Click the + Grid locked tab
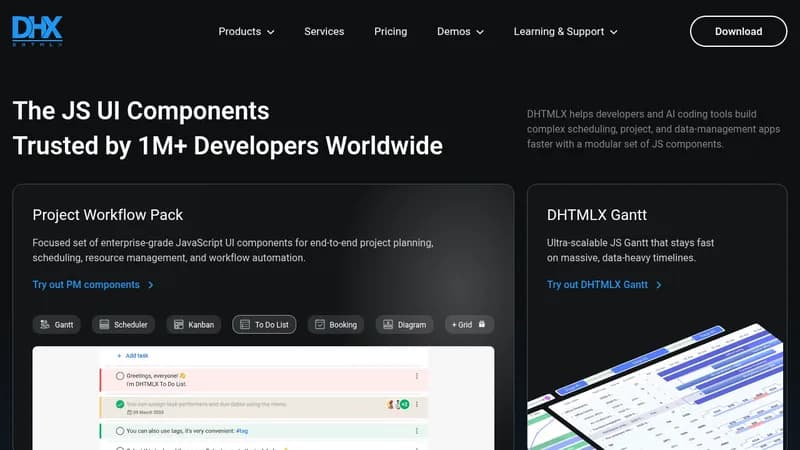The height and width of the screenshot is (450, 800). (x=469, y=324)
